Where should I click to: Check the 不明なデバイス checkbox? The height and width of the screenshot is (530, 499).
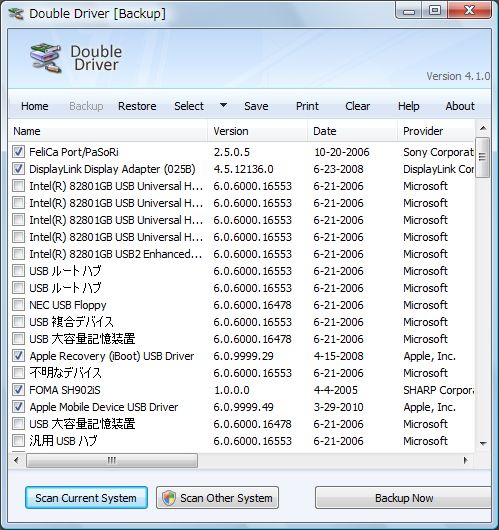click(18, 372)
